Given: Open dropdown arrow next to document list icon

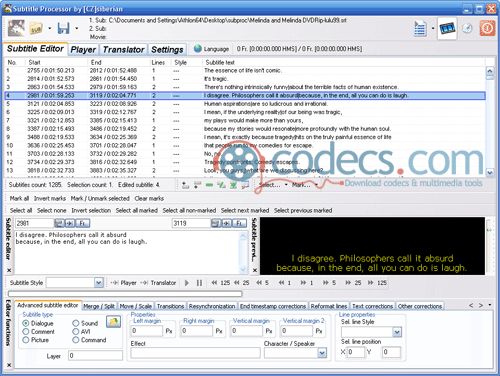Looking at the screenshot, I should (x=433, y=28).
